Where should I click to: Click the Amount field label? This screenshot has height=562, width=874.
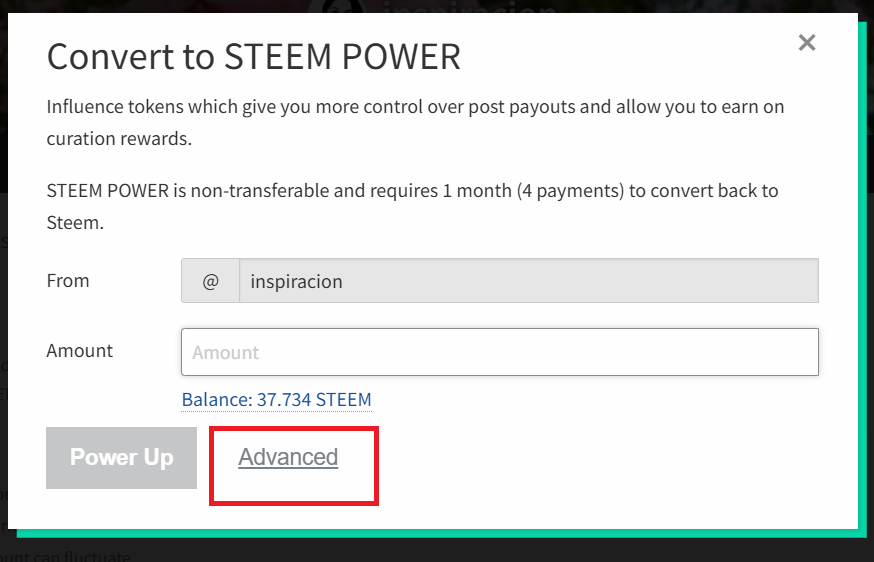(x=80, y=351)
